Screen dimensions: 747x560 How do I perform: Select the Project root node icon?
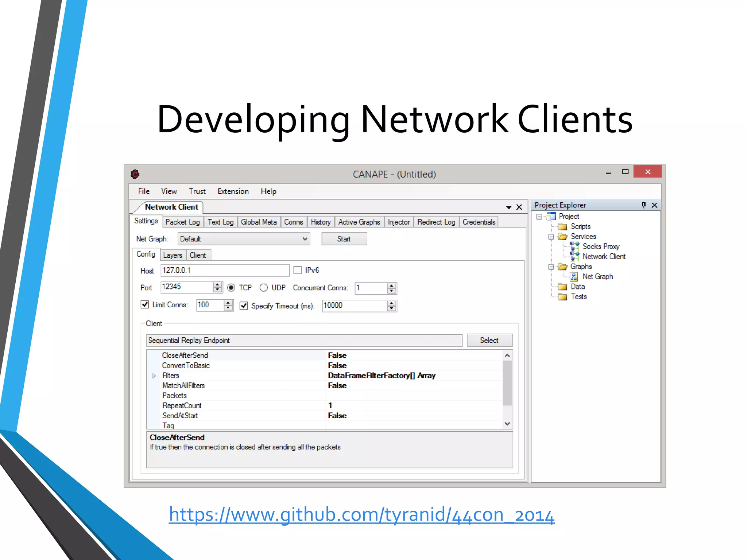[551, 216]
